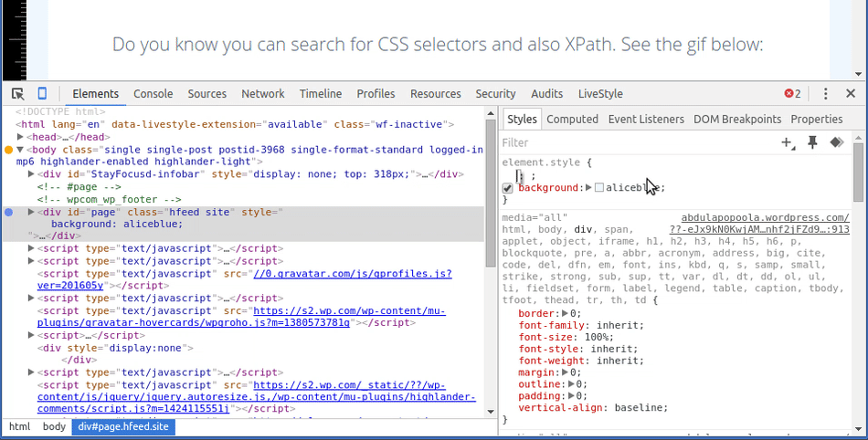Viewport: 868px width, 440px height.
Task: Open the Network panel tab
Action: point(263,94)
